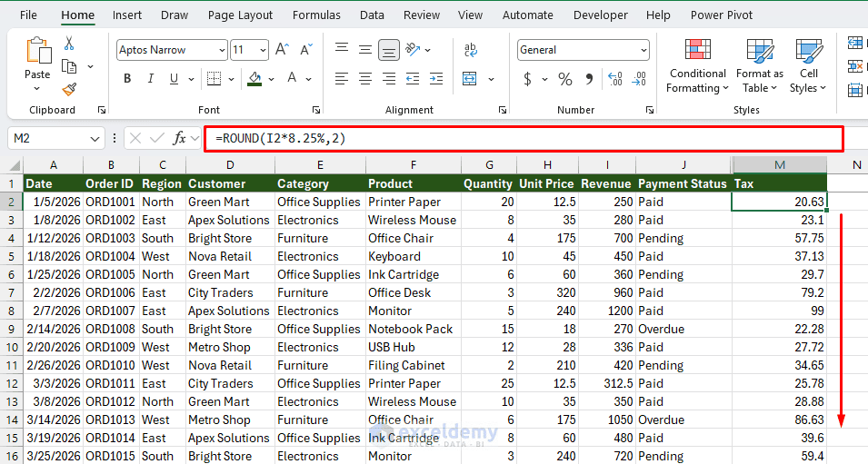The height and width of the screenshot is (464, 868).
Task: Open the Orientation text-angle icon
Action: [x=413, y=50]
